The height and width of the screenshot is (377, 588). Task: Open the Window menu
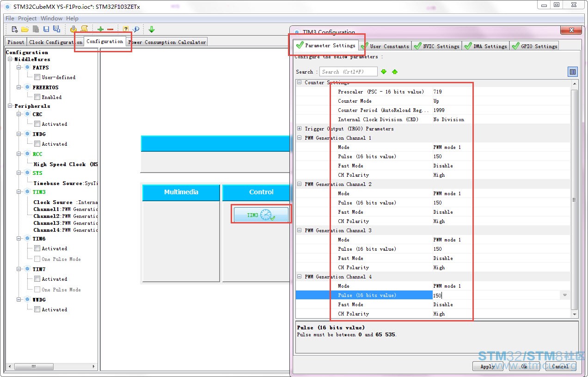coord(51,19)
